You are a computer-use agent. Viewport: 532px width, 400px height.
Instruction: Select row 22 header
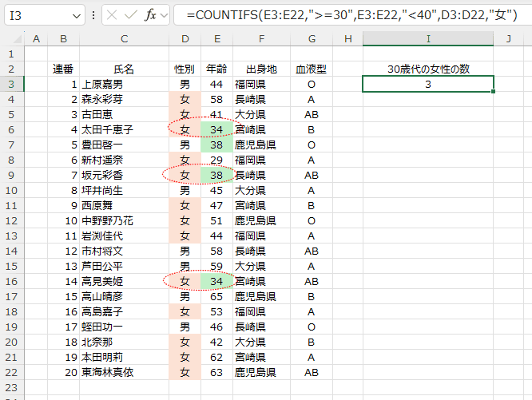tap(11, 373)
